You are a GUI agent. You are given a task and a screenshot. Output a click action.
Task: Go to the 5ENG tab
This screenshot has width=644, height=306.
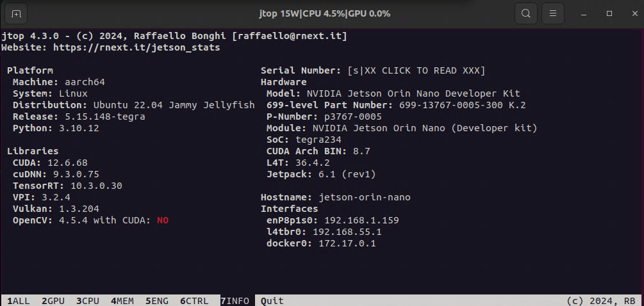pyautogui.click(x=156, y=300)
